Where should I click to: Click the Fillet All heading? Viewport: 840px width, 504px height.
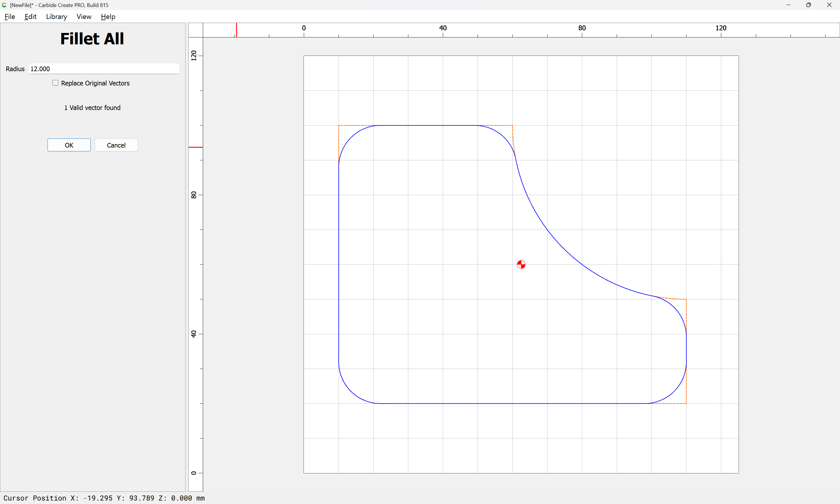(92, 39)
